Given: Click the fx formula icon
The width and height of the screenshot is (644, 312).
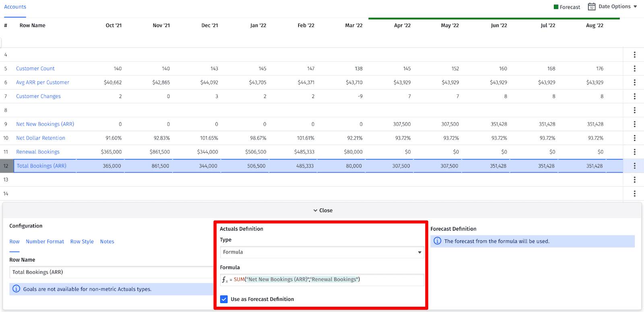Looking at the screenshot, I should coord(225,279).
